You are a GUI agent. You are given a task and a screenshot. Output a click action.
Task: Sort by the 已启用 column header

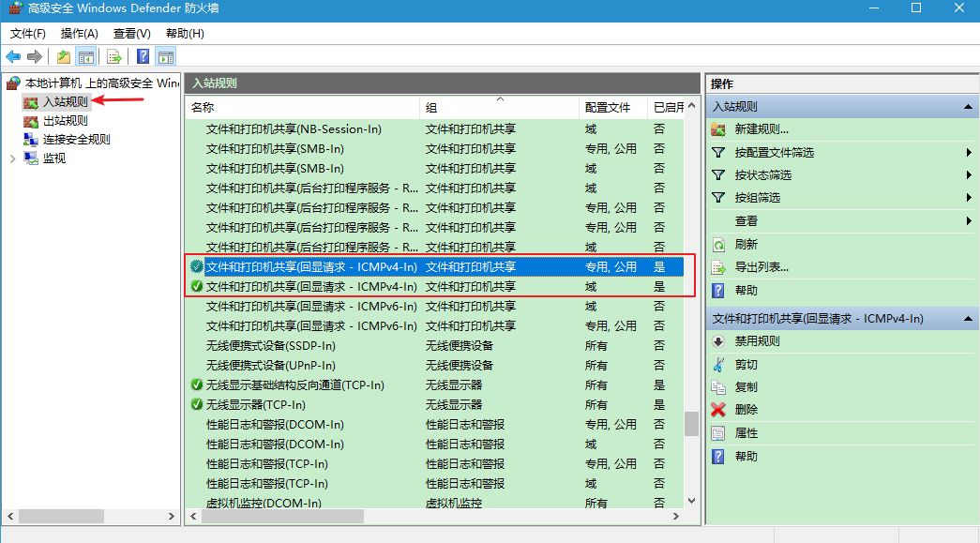tap(666, 108)
